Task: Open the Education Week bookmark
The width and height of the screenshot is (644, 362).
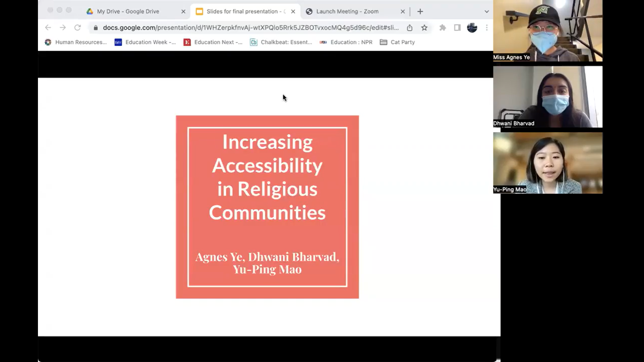Action: tap(145, 42)
